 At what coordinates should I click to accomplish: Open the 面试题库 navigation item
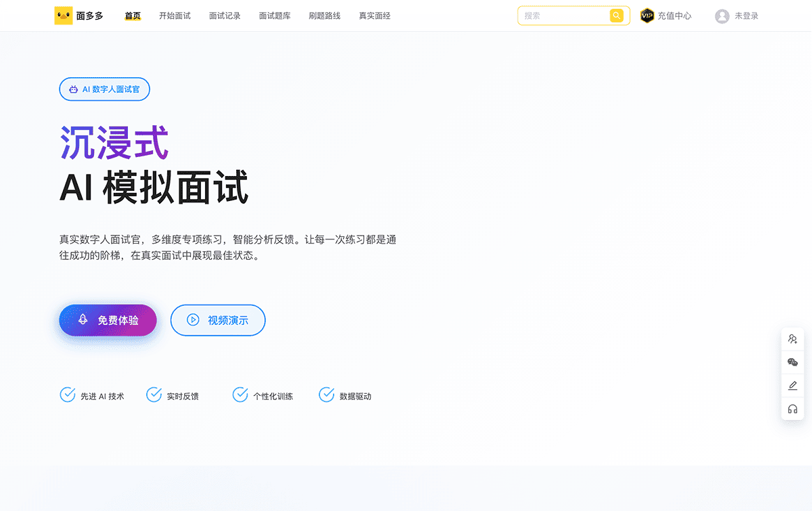275,16
